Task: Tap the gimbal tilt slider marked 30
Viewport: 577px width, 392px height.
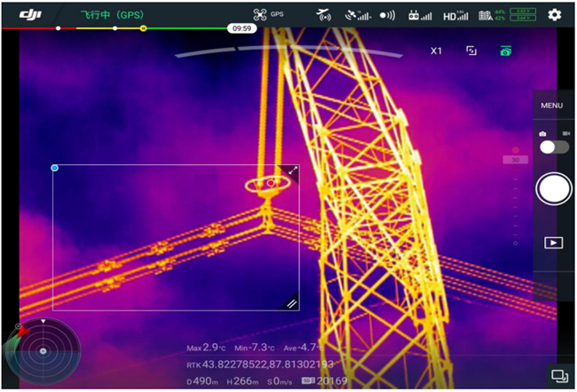Action: (515, 160)
